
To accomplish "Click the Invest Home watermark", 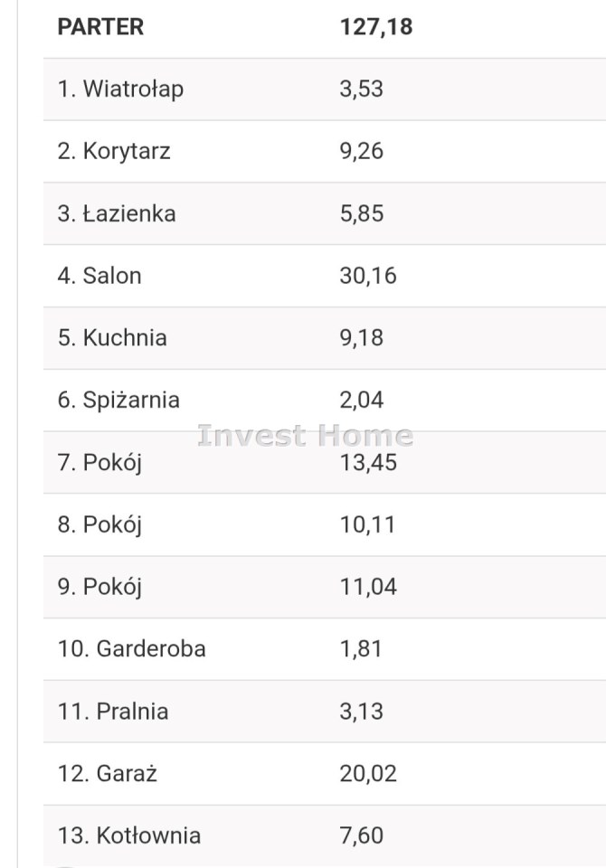I will [305, 436].
